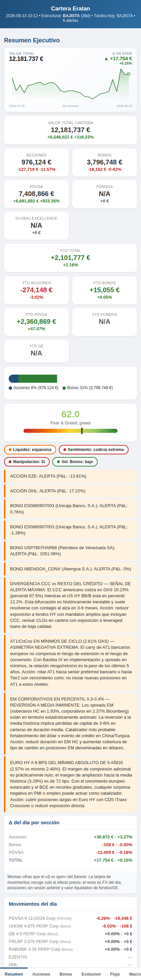This screenshot has height=980, width=141.
Task: Click the end-point marker on the value chart
Action: pos(129,74)
